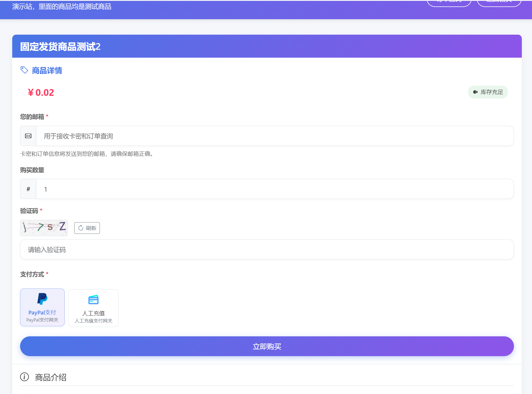Image resolution: width=532 pixels, height=394 pixels.
Task: Click the info icon next to 商品介绍
Action: pos(24,377)
